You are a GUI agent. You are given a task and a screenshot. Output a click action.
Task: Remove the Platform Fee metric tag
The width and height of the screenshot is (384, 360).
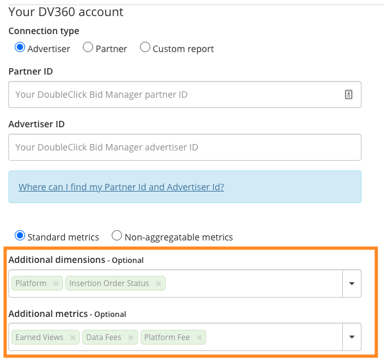point(199,337)
